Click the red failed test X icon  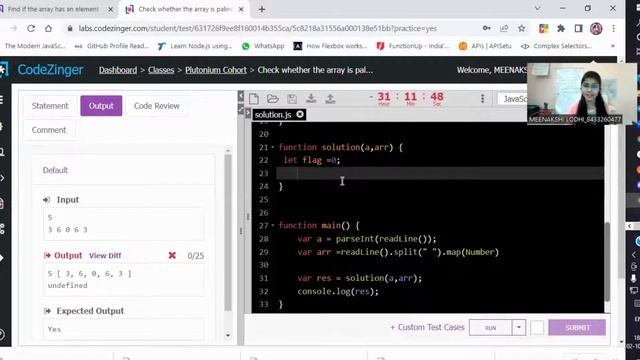(x=172, y=255)
